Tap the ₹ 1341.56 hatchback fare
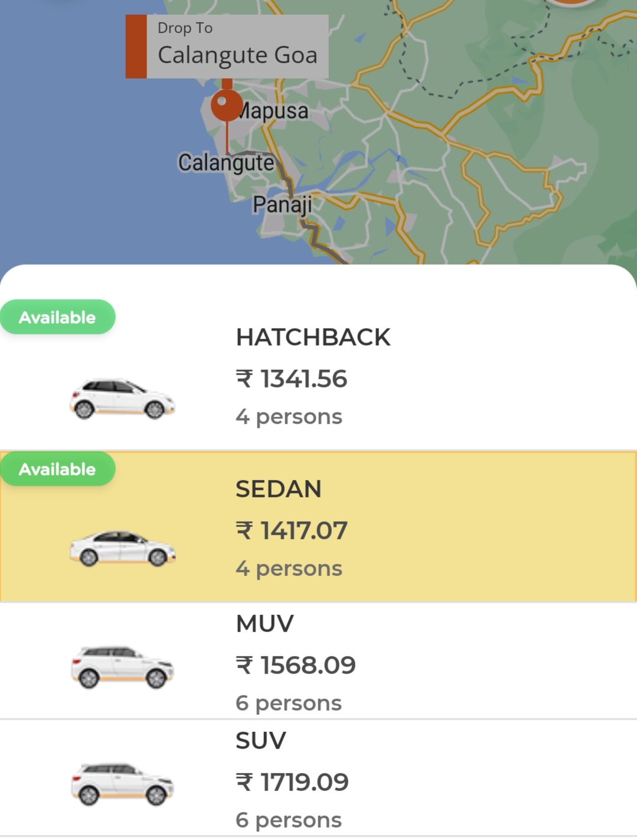The height and width of the screenshot is (840, 637). point(292,379)
